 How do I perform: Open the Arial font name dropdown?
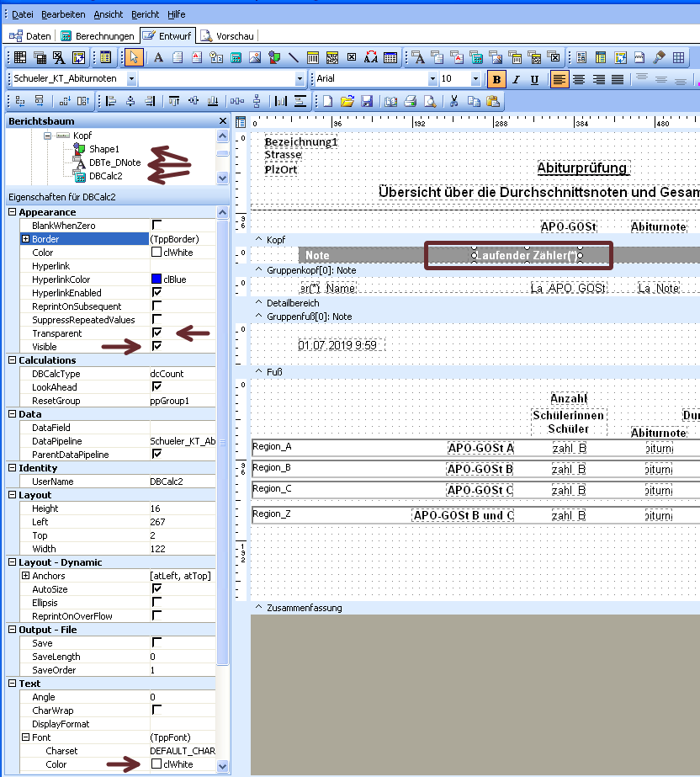point(432,78)
